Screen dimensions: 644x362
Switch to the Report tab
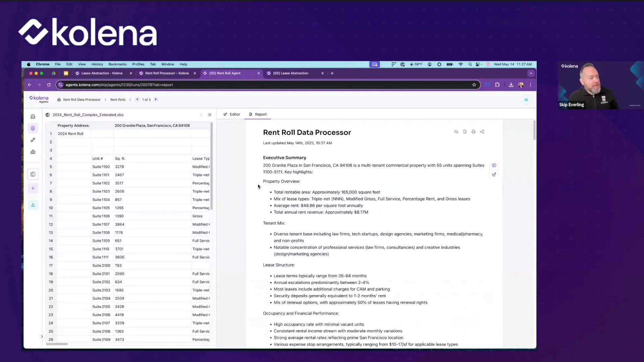click(x=258, y=114)
